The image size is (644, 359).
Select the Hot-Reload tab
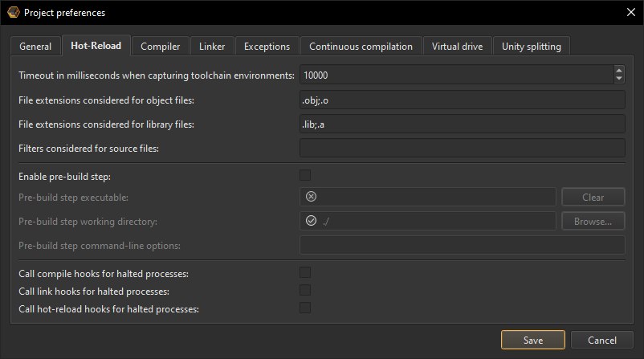pyautogui.click(x=96, y=45)
